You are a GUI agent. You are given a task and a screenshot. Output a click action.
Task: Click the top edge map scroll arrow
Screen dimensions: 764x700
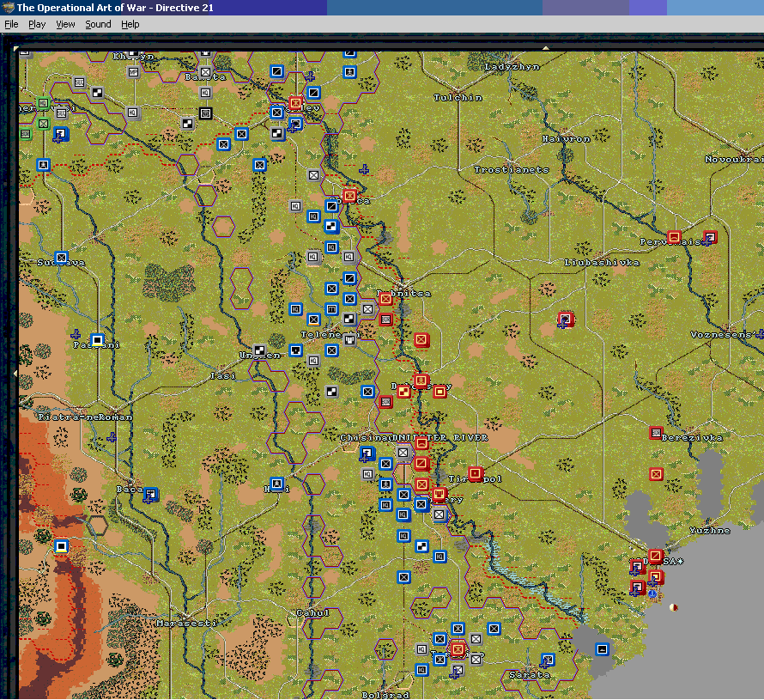point(546,48)
